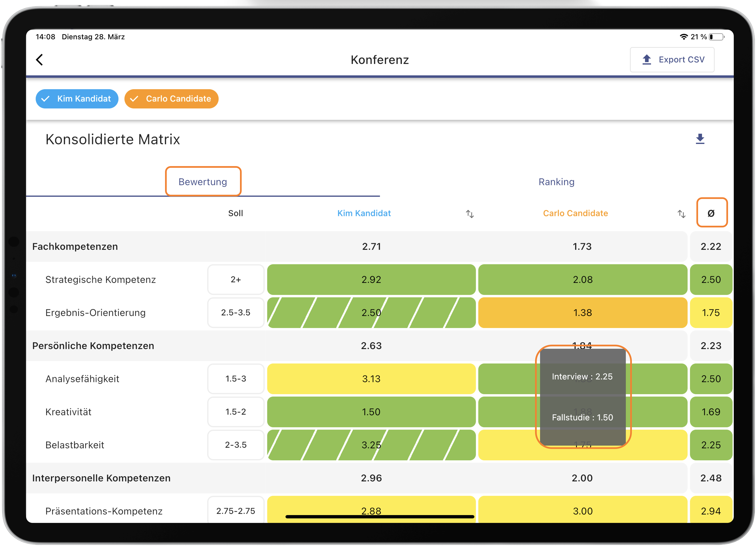Collapse the Fachkompetenzen group row

[x=75, y=246]
